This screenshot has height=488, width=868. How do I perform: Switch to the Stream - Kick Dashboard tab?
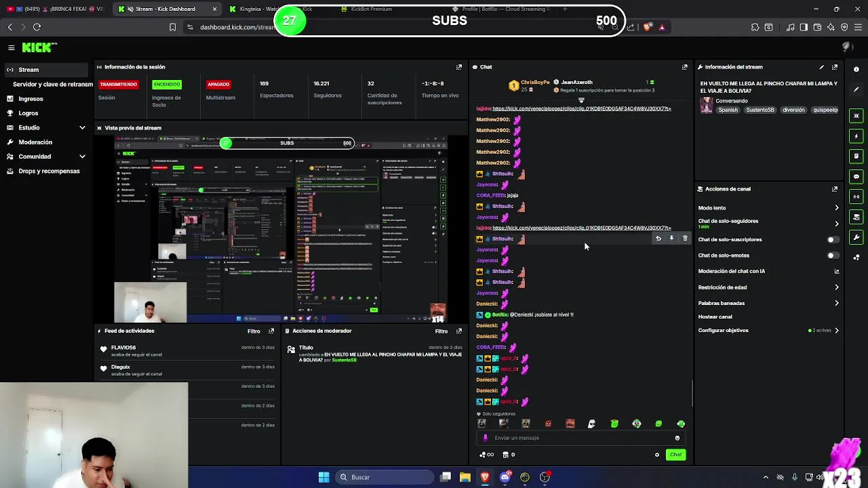click(167, 9)
